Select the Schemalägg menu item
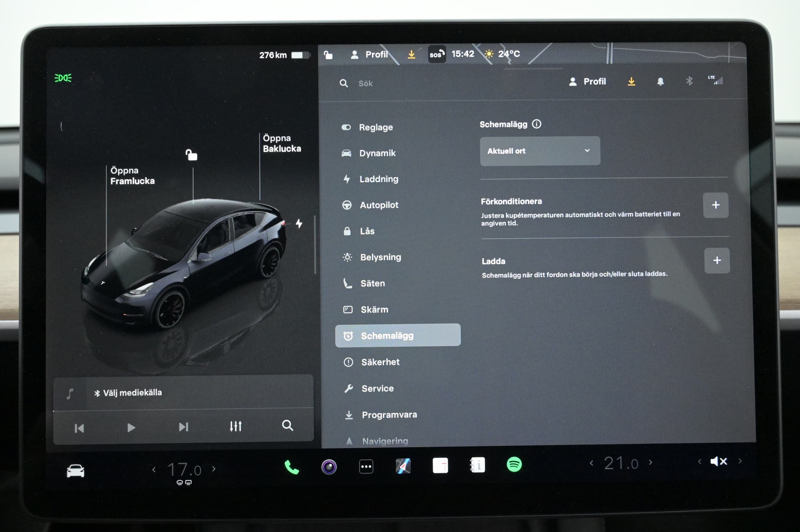The width and height of the screenshot is (800, 532). point(398,336)
